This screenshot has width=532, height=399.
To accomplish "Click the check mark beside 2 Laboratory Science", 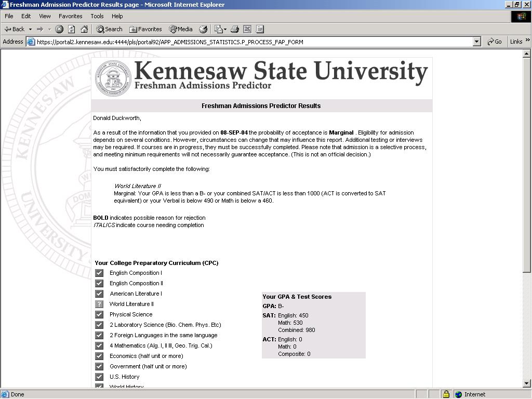I will click(99, 325).
